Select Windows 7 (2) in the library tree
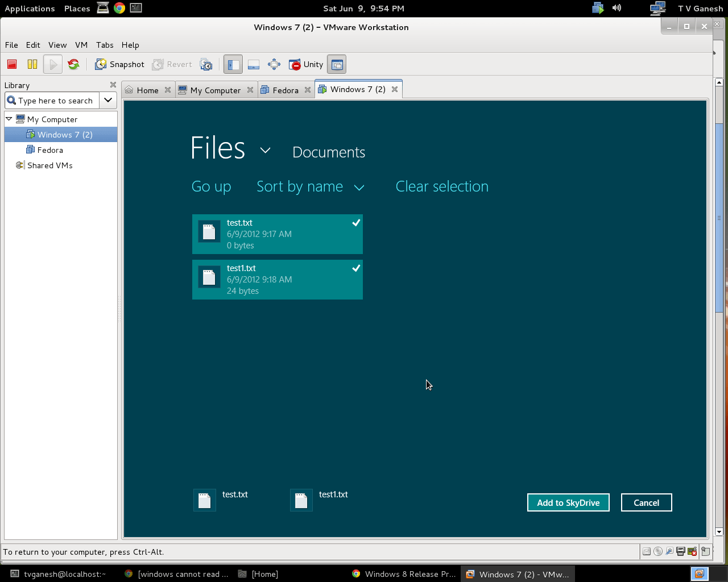Viewport: 728px width, 582px height. (61, 135)
